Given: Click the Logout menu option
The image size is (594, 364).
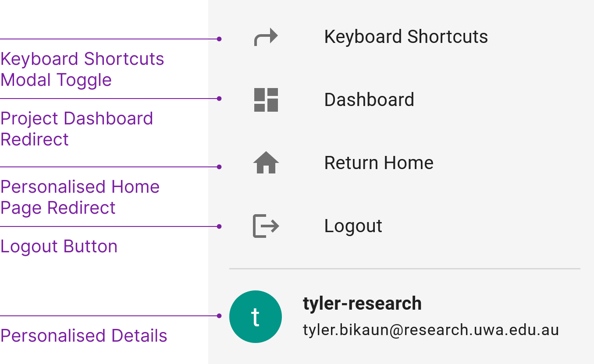Looking at the screenshot, I should pyautogui.click(x=353, y=226).
